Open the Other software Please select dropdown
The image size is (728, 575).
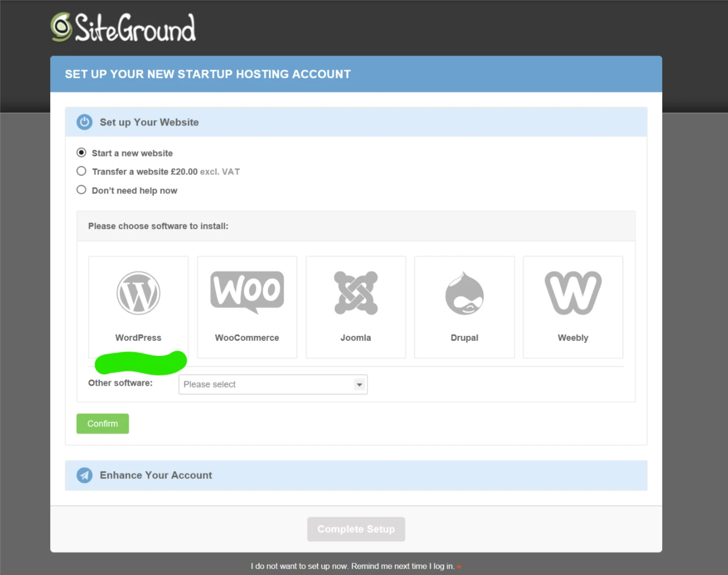pos(273,385)
